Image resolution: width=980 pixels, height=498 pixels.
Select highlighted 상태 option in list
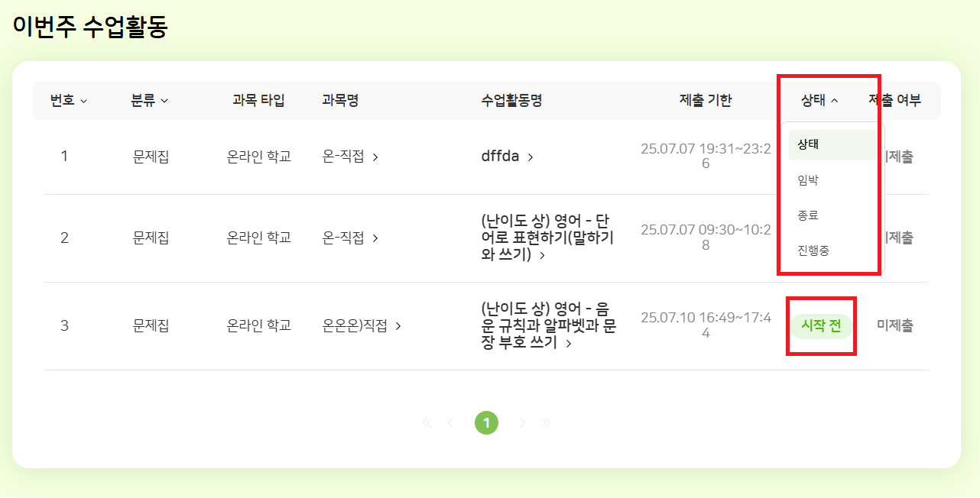832,144
